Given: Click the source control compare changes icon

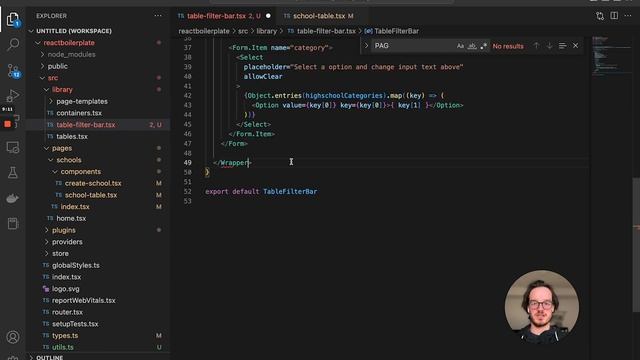Looking at the screenshot, I should pos(600,16).
